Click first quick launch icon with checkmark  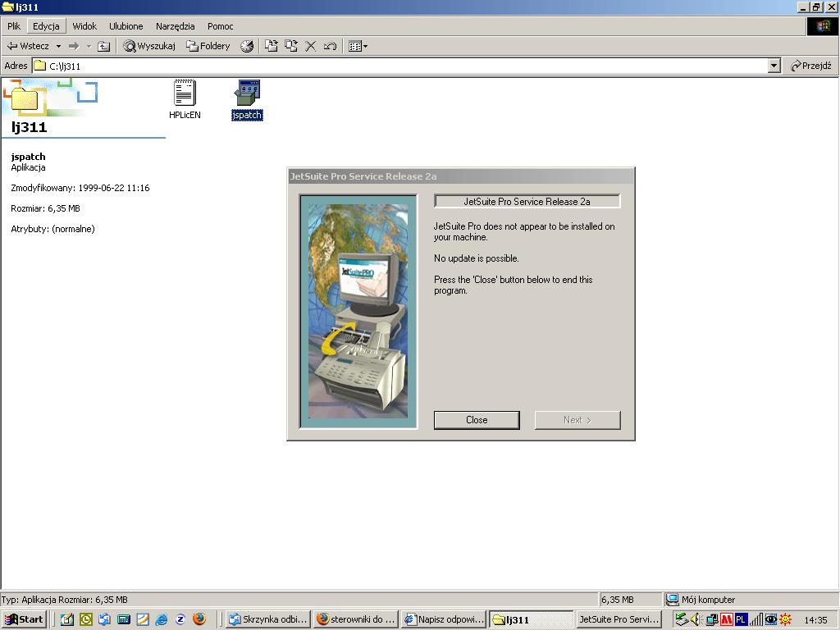tap(67, 619)
